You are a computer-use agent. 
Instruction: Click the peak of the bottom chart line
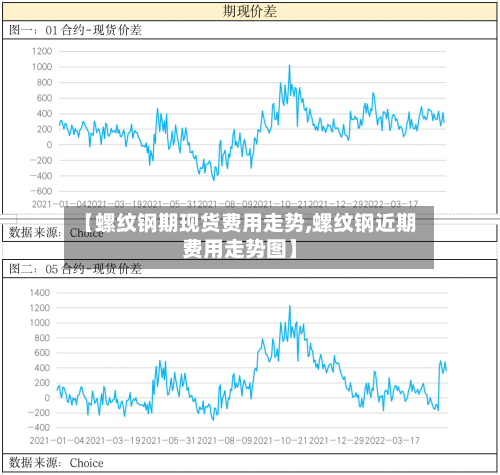tap(290, 306)
